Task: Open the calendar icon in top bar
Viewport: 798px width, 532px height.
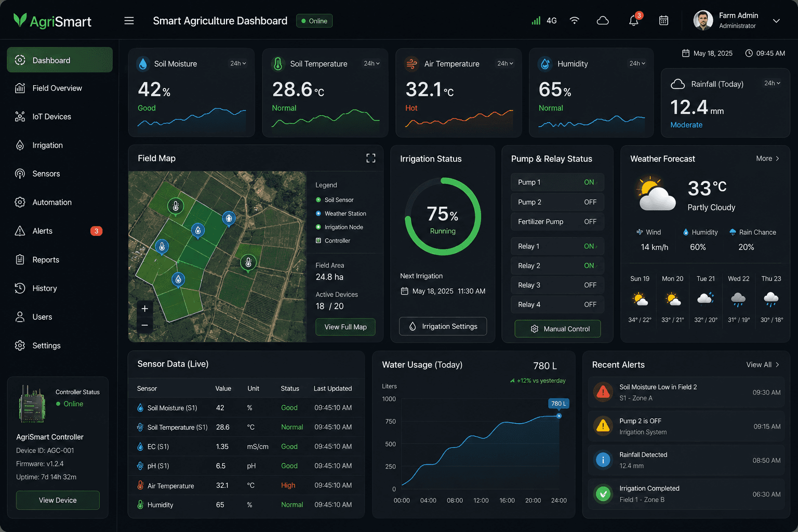Action: pyautogui.click(x=663, y=21)
